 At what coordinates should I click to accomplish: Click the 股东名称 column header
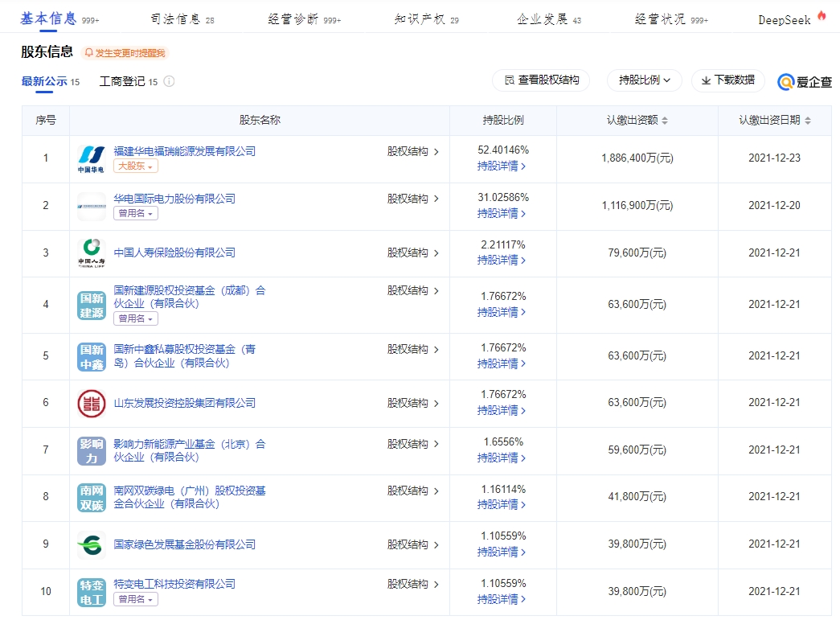tap(260, 120)
